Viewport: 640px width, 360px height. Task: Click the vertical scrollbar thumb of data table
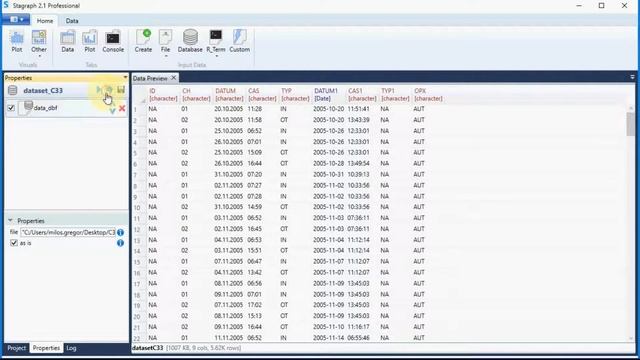(x=631, y=124)
